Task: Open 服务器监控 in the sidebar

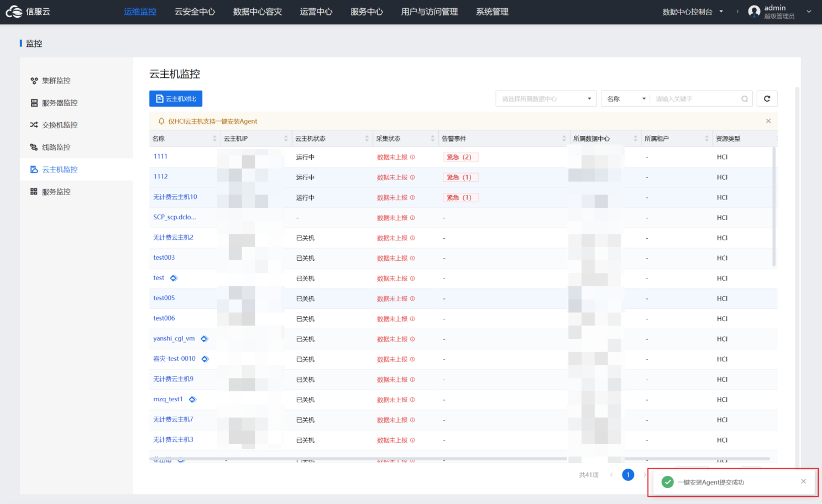Action: (76, 103)
